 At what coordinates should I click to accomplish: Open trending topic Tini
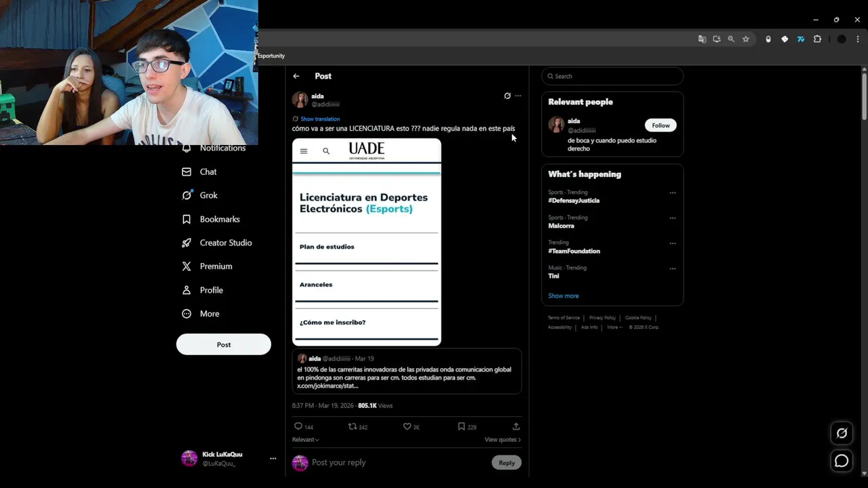click(x=553, y=276)
